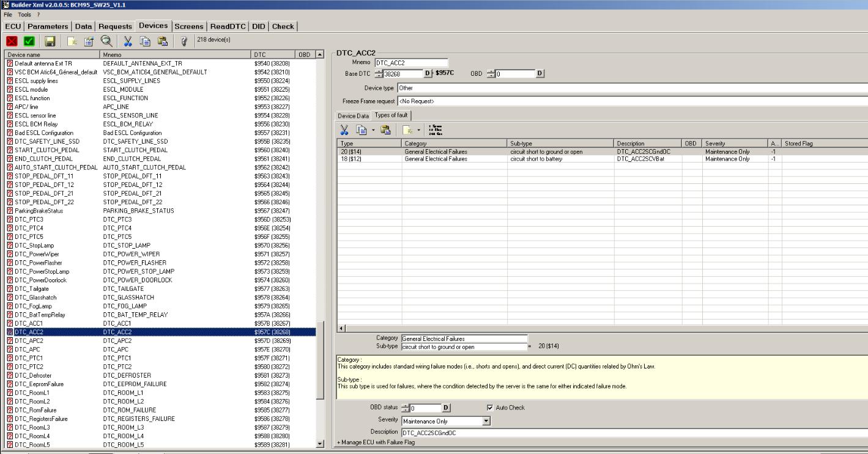Click the question mark help icon
This screenshot has height=454, width=868.
click(184, 41)
